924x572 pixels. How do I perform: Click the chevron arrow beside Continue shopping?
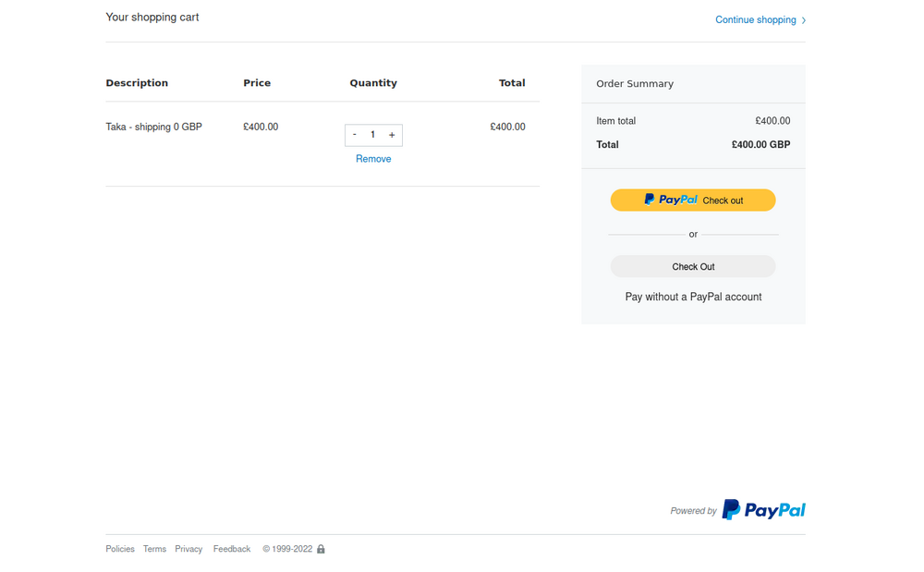[804, 20]
